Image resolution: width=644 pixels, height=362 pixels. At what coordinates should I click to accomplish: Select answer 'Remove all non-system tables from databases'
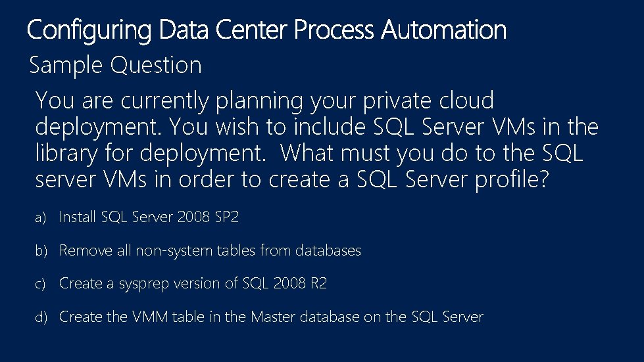(210, 250)
